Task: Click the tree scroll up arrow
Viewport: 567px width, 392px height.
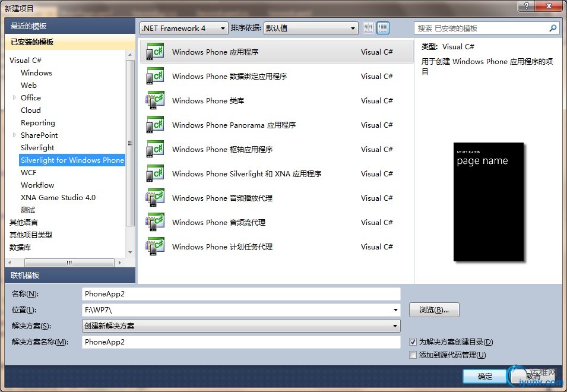Action: 130,55
